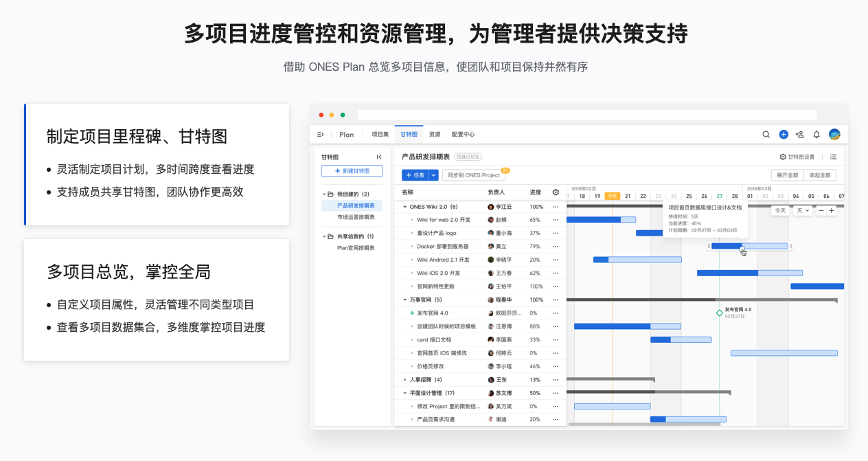Toggle the sidebar menu icon beside Plan
The image size is (868, 461).
[x=321, y=135]
